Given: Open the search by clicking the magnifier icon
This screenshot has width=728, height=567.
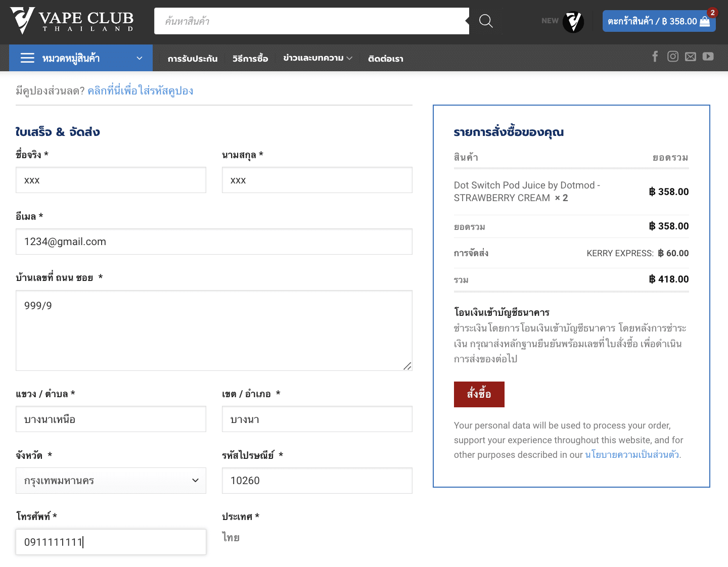Looking at the screenshot, I should [x=485, y=21].
